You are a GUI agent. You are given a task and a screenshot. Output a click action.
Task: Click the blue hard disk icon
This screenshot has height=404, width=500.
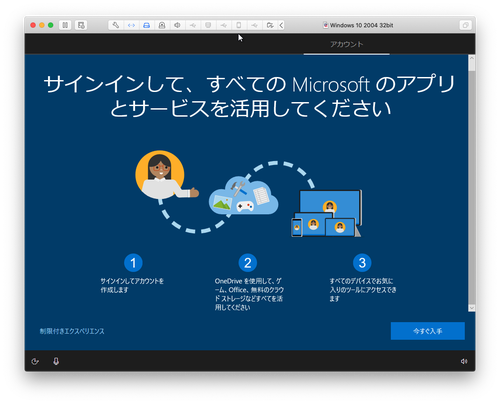click(x=146, y=25)
